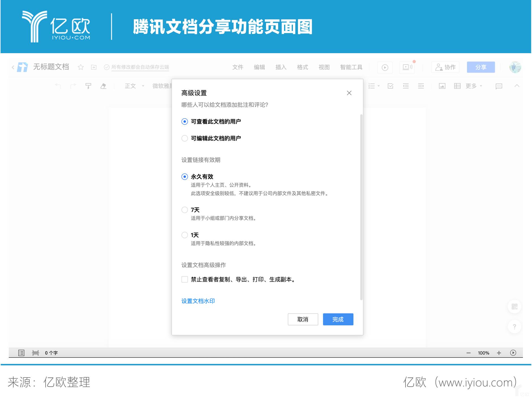Click the 所有修改都会自动保存云端 status text
Viewport: 532px width, 399px height.
(140, 67)
